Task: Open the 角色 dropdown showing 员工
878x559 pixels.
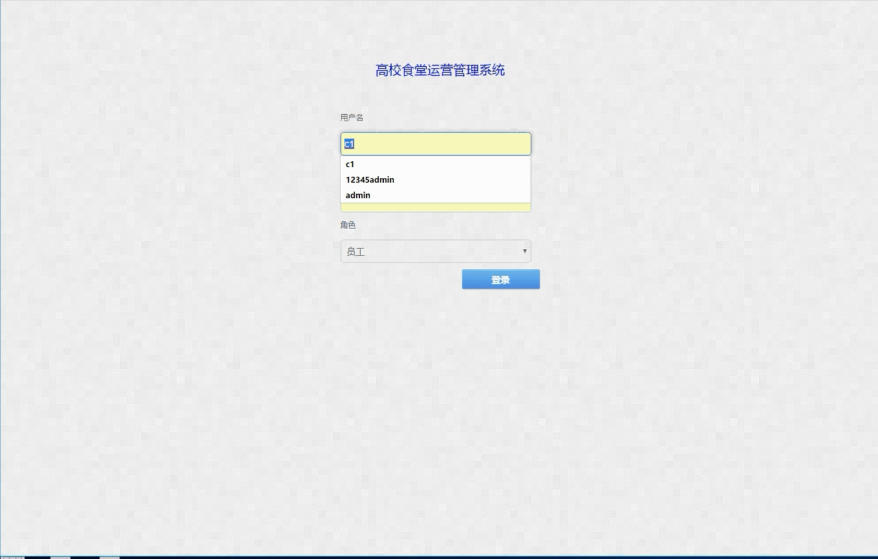Action: pyautogui.click(x=436, y=251)
